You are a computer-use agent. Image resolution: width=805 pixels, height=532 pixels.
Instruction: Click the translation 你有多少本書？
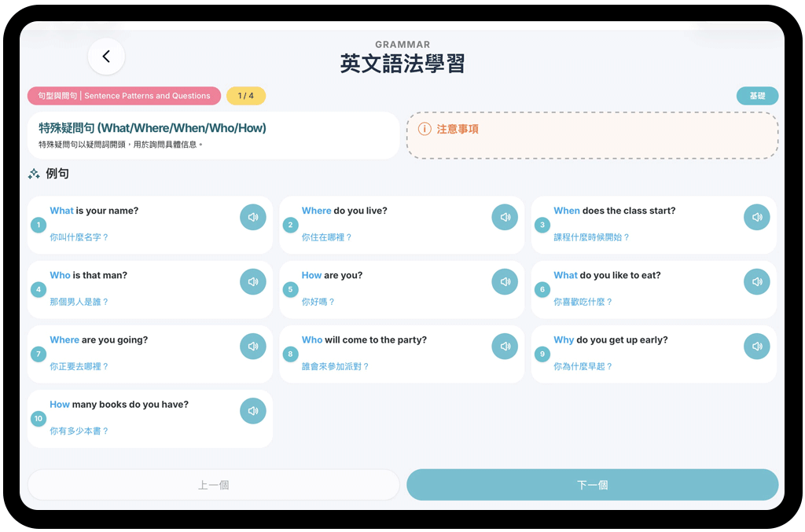point(79,431)
